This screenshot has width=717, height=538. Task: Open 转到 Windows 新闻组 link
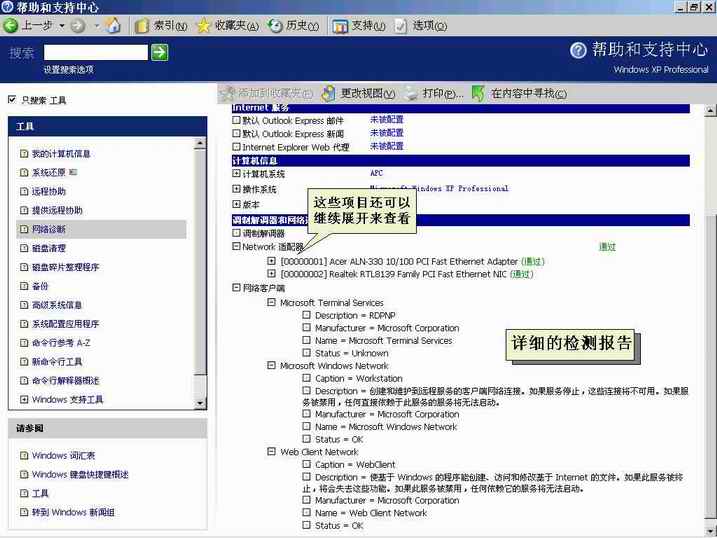(x=73, y=512)
